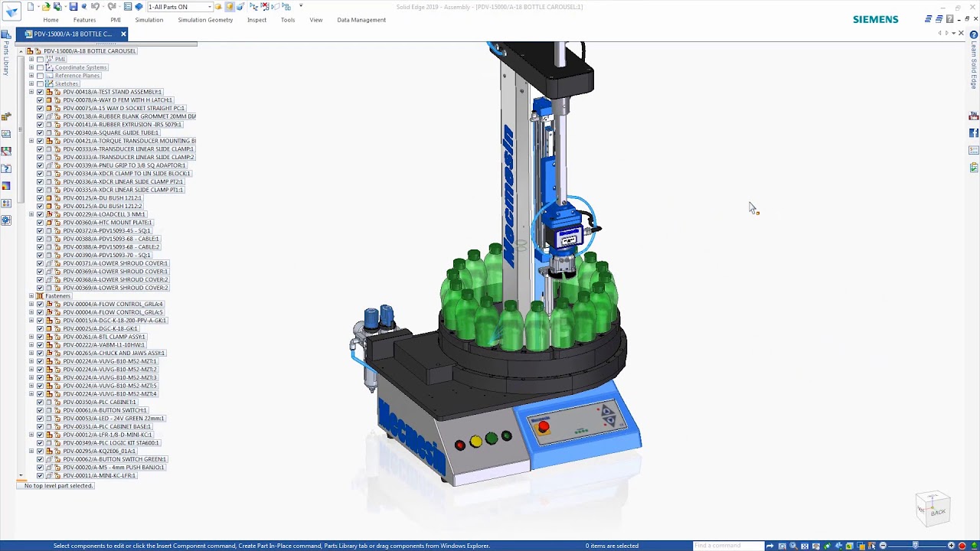Open the Simulation Geometry tab
The height and width of the screenshot is (551, 980).
205,20
